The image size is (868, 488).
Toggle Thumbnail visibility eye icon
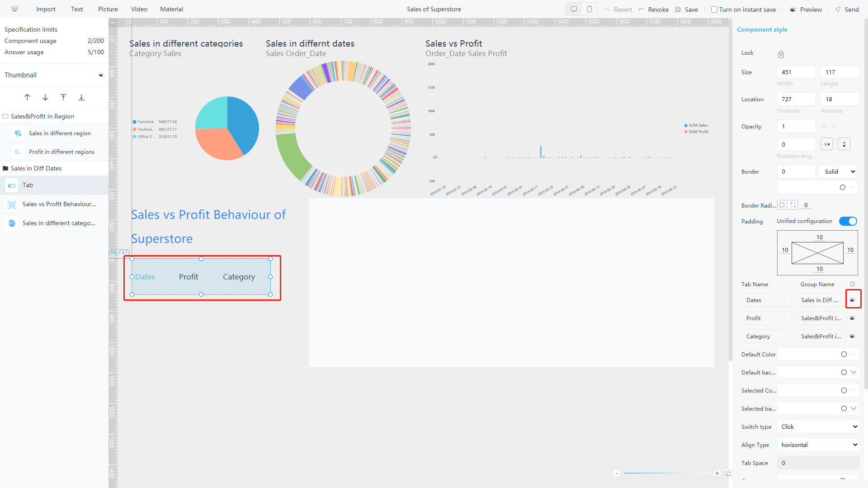[101, 75]
